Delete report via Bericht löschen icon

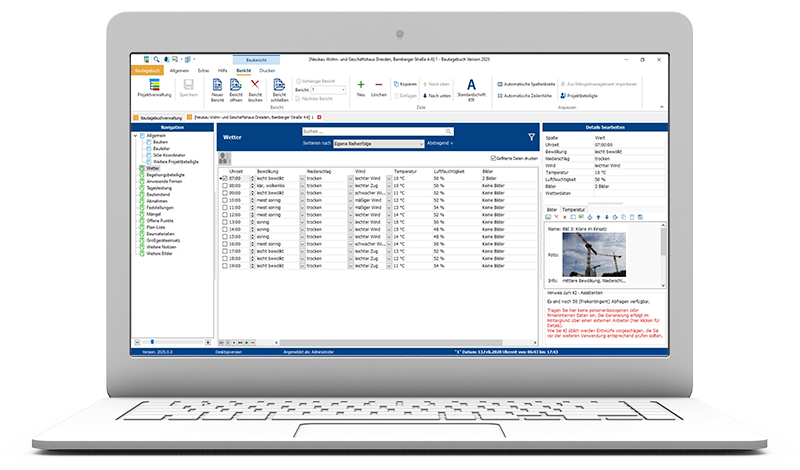[255, 91]
